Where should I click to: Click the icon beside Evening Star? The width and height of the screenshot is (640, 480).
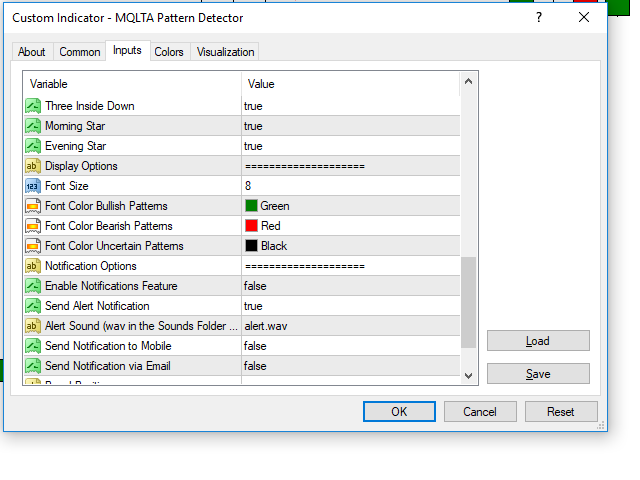pyautogui.click(x=33, y=146)
